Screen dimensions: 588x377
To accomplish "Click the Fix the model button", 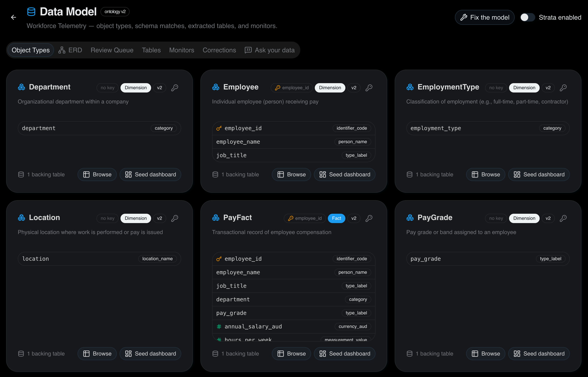I will (x=485, y=17).
